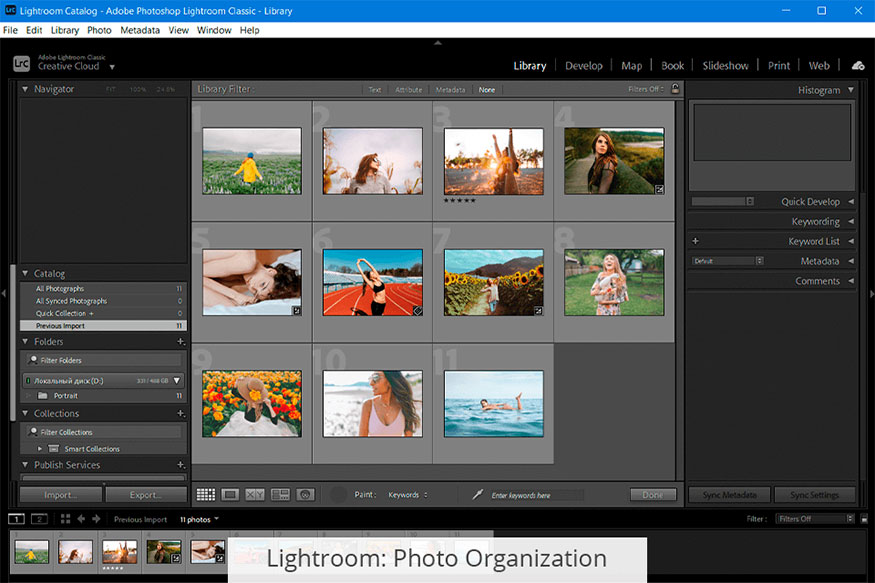Switch to Loupe view icon

coord(230,494)
